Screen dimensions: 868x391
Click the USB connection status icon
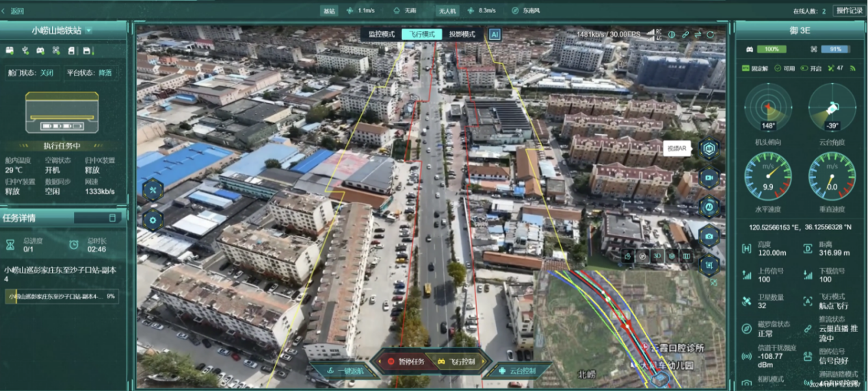coord(25,51)
